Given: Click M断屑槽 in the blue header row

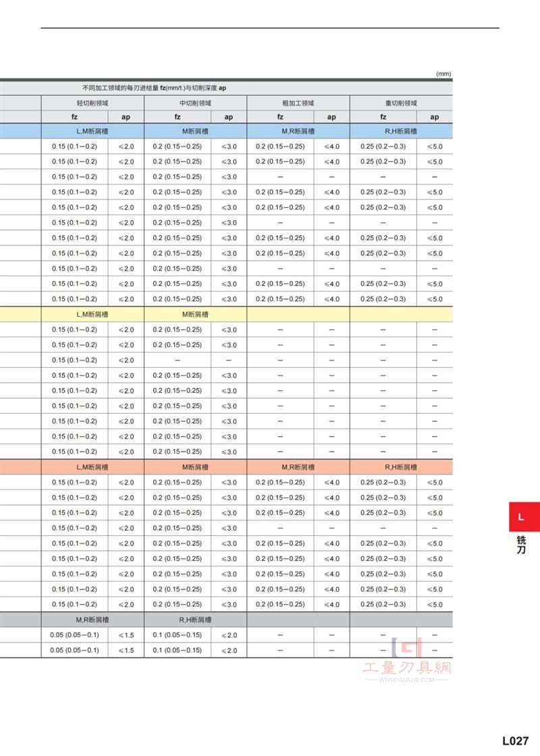Looking at the screenshot, I should pyautogui.click(x=195, y=131).
